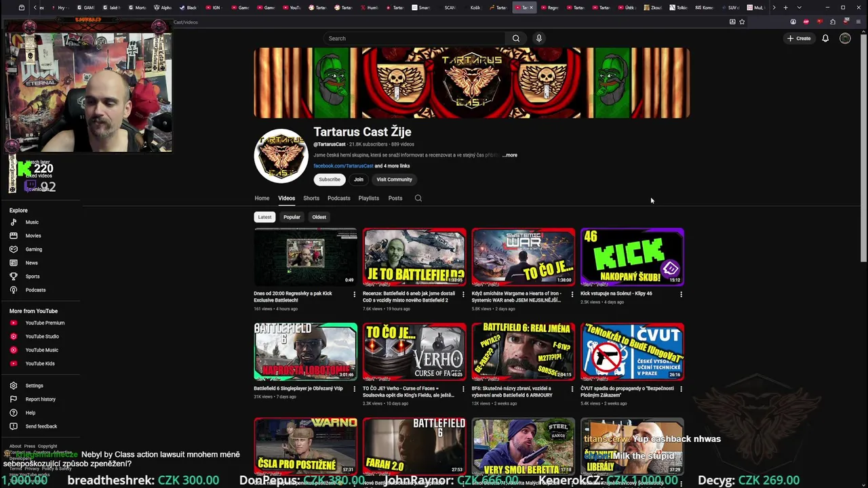This screenshot has height=488, width=868.
Task: Click the YouTube search input field
Action: [414, 39]
